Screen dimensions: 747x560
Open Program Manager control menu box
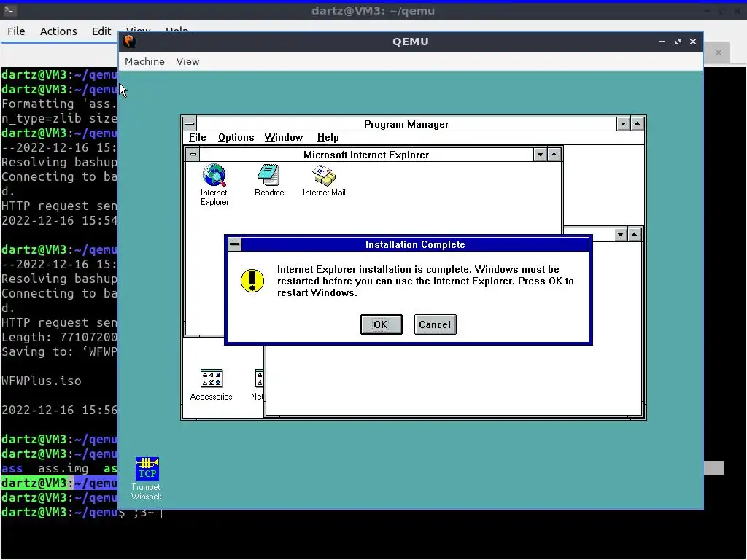click(x=189, y=124)
